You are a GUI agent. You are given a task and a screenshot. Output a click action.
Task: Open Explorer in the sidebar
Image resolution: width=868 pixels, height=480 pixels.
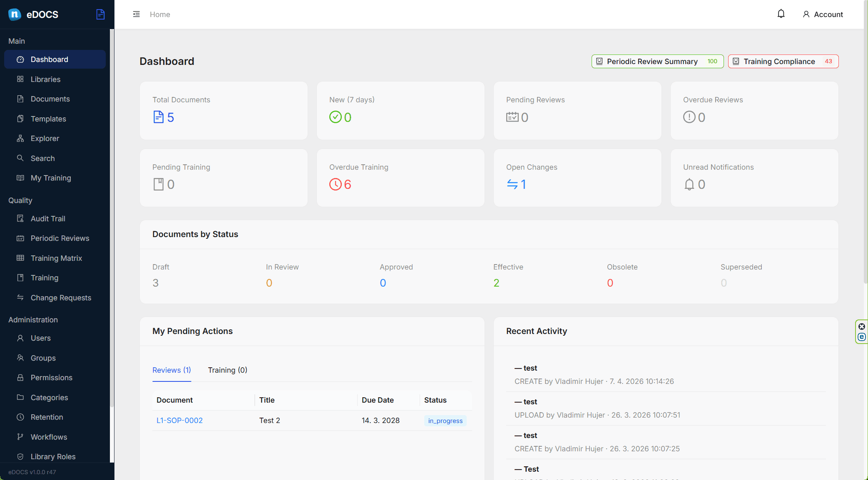point(55,139)
